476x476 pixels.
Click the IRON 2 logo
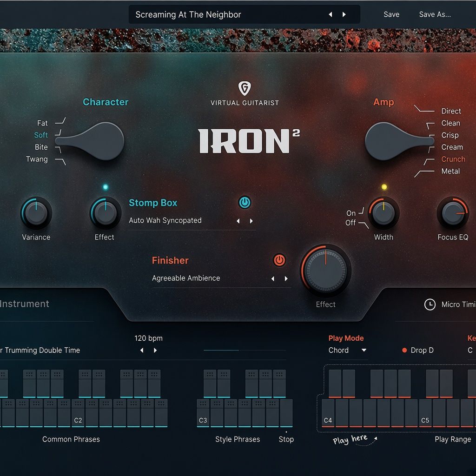pos(249,141)
